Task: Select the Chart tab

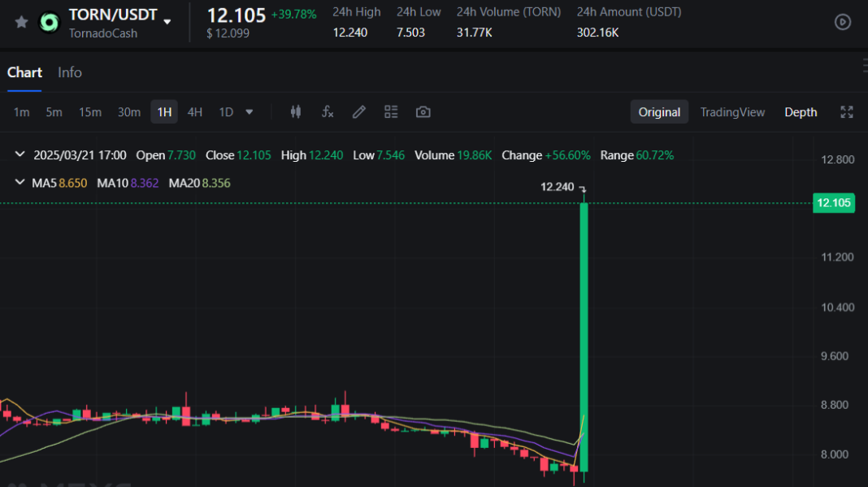Action: tap(24, 72)
